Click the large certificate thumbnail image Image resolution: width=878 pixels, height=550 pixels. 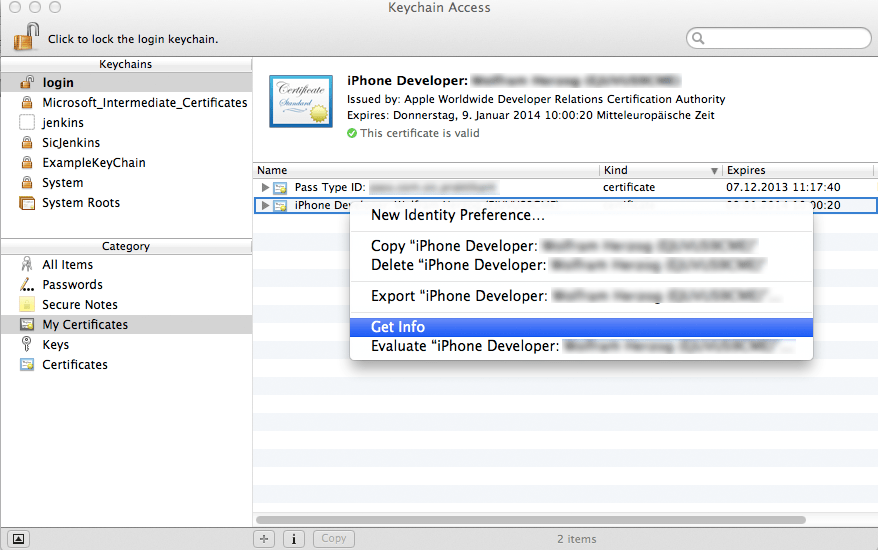click(x=301, y=101)
